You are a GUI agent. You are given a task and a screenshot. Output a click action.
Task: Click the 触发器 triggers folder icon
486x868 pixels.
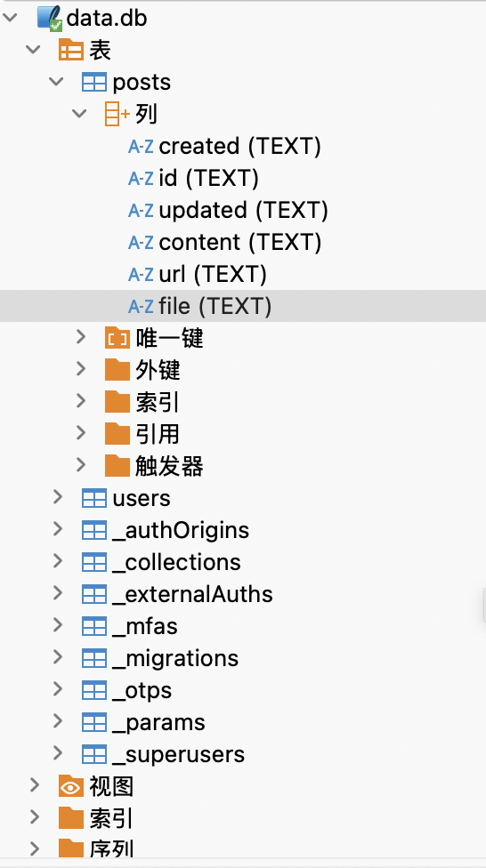(x=117, y=466)
